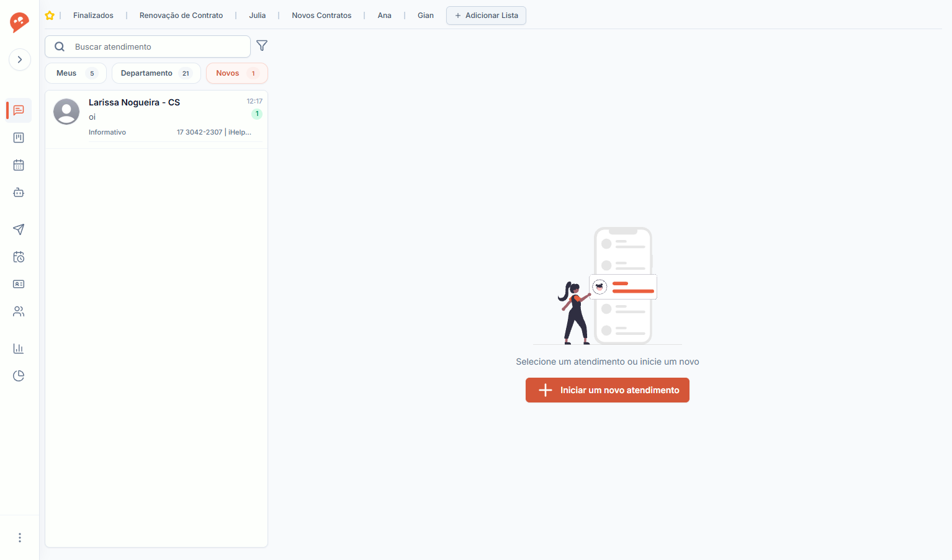Open the filter funnel icon

pos(262,46)
